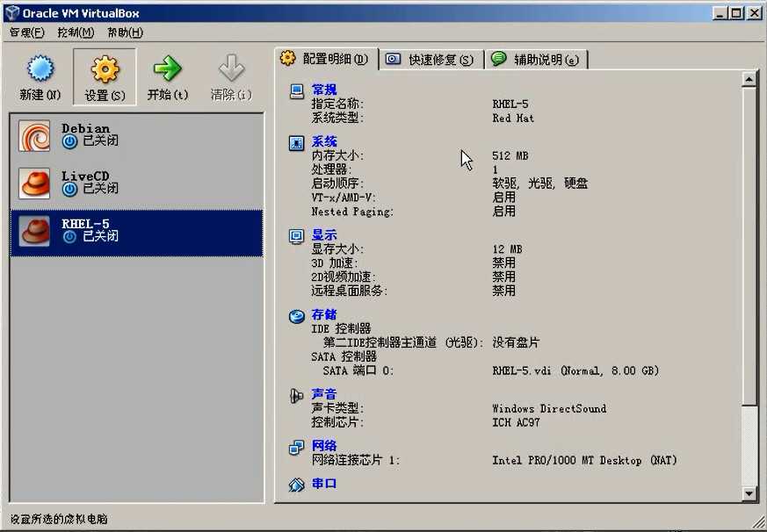Image resolution: width=767 pixels, height=532 pixels.
Task: Switch to the 辅助说明(e) tab
Action: 537,60
